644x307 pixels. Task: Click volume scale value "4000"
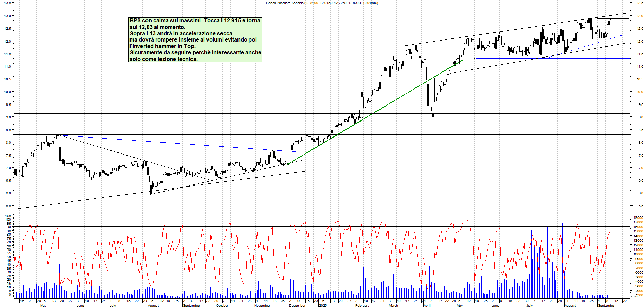pyautogui.click(x=639, y=281)
